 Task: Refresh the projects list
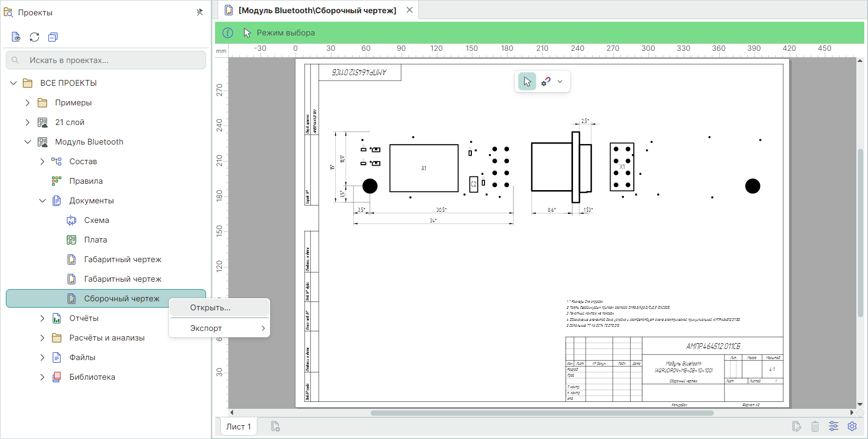[34, 37]
